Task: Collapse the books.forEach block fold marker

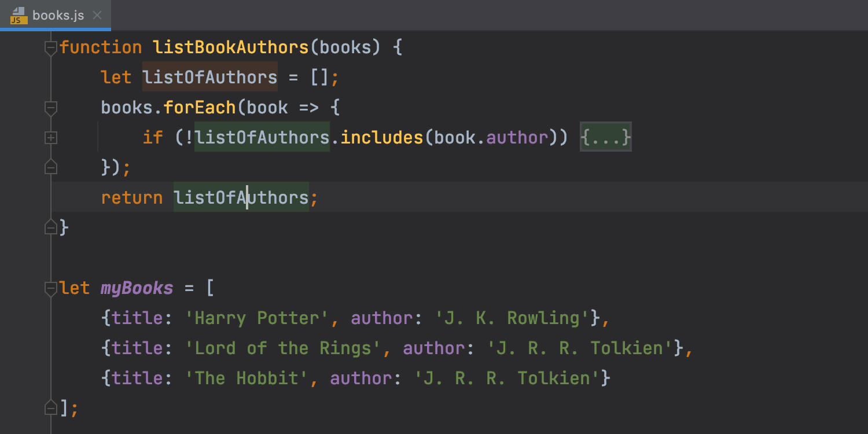Action: tap(51, 108)
